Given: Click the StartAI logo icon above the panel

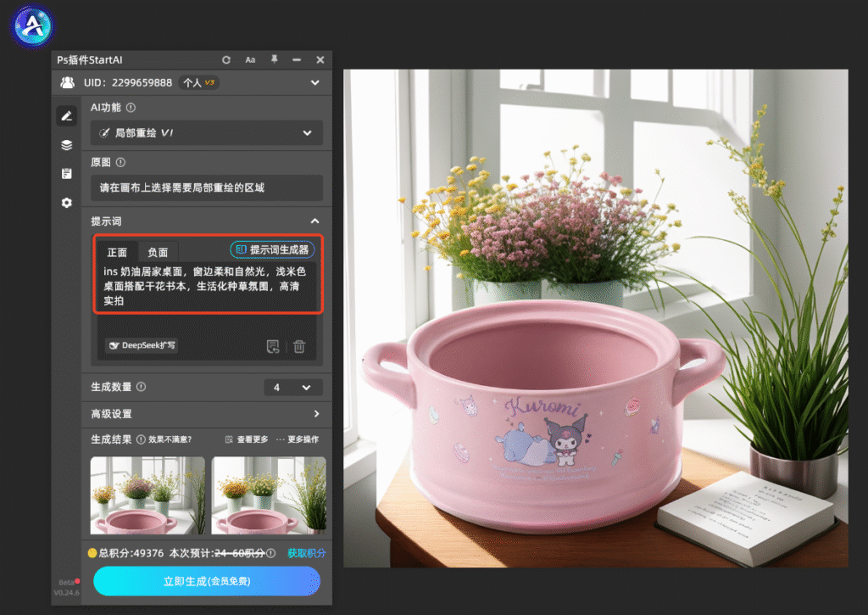Looking at the screenshot, I should pyautogui.click(x=33, y=25).
